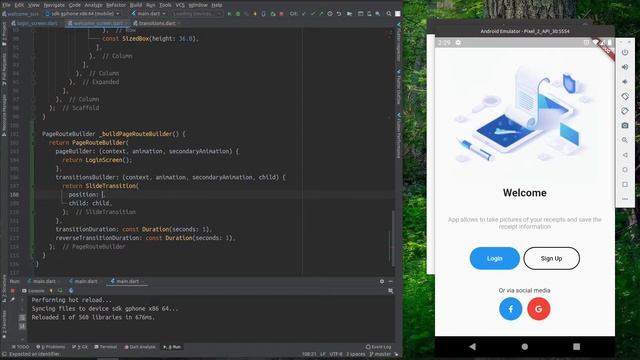The image size is (640, 360).
Task: Click 2 spaces indent selector
Action: tap(356, 354)
